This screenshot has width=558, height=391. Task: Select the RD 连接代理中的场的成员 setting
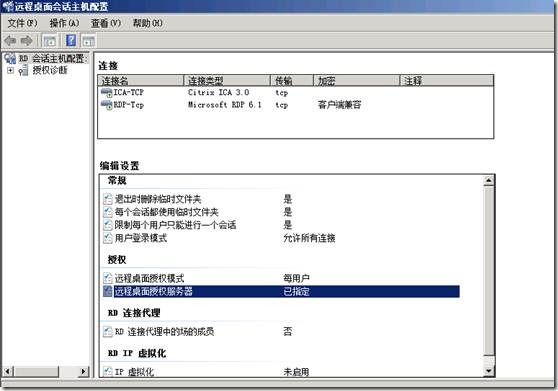(x=164, y=332)
